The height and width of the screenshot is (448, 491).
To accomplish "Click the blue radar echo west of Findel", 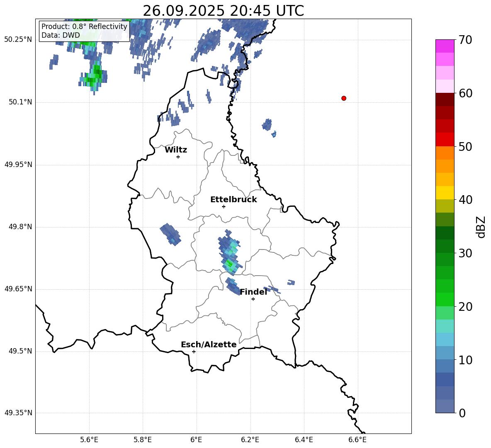I will coord(232,286).
